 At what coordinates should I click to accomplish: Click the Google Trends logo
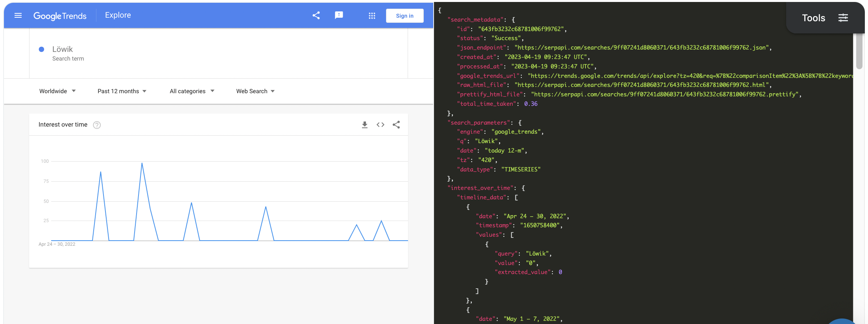[60, 16]
